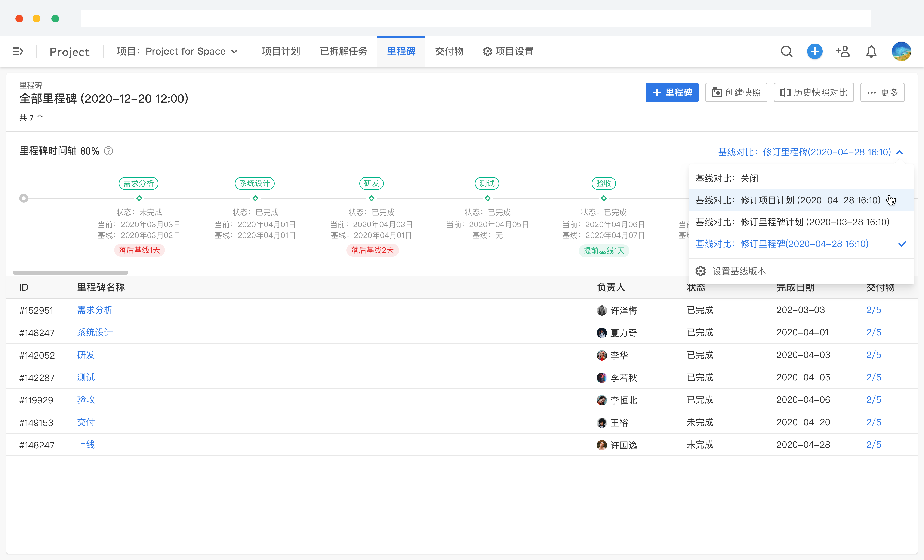Click the 创建快照 button
This screenshot has height=560, width=924.
point(736,92)
